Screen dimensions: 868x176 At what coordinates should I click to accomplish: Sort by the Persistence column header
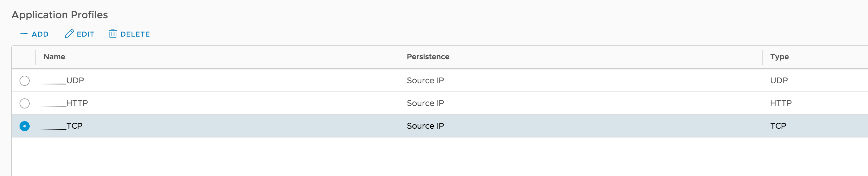[x=428, y=57]
